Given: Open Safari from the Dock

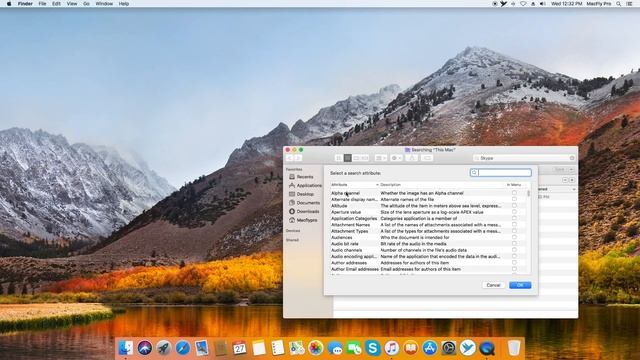Looking at the screenshot, I should click(183, 348).
